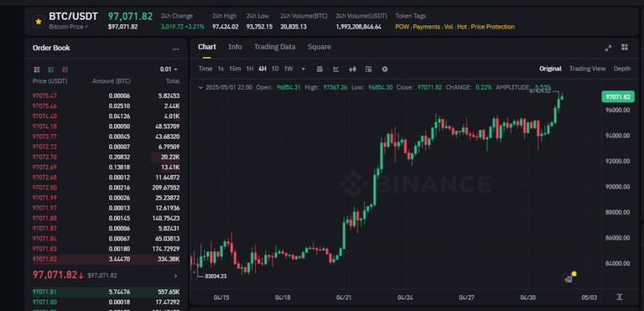644x311 pixels.
Task: Switch to the Info tab
Action: point(235,47)
